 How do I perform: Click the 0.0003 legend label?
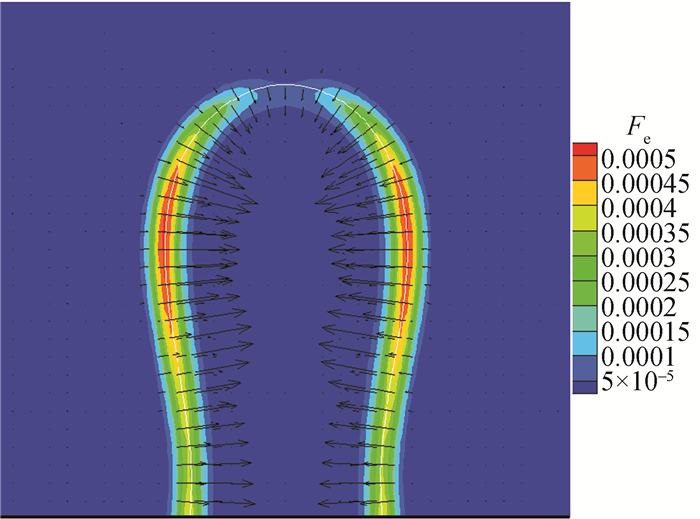(x=638, y=257)
